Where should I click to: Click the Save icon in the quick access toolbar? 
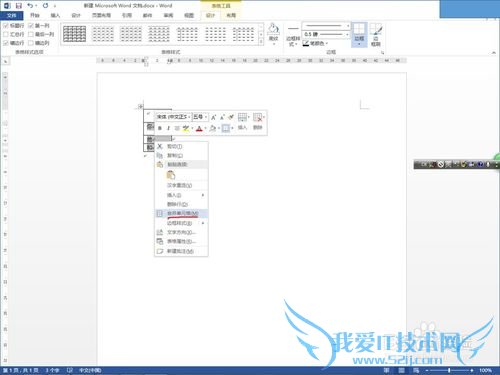[x=18, y=6]
